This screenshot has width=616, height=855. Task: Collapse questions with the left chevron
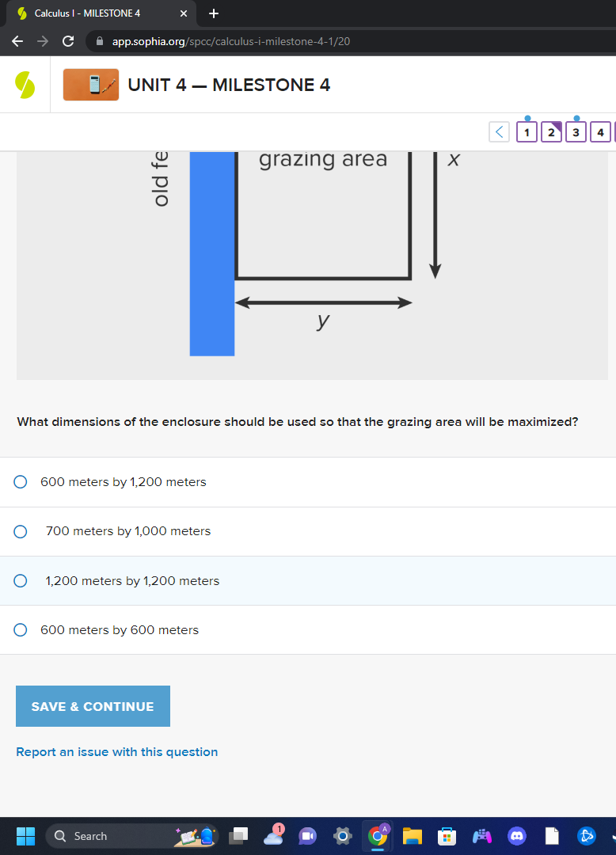(x=499, y=131)
